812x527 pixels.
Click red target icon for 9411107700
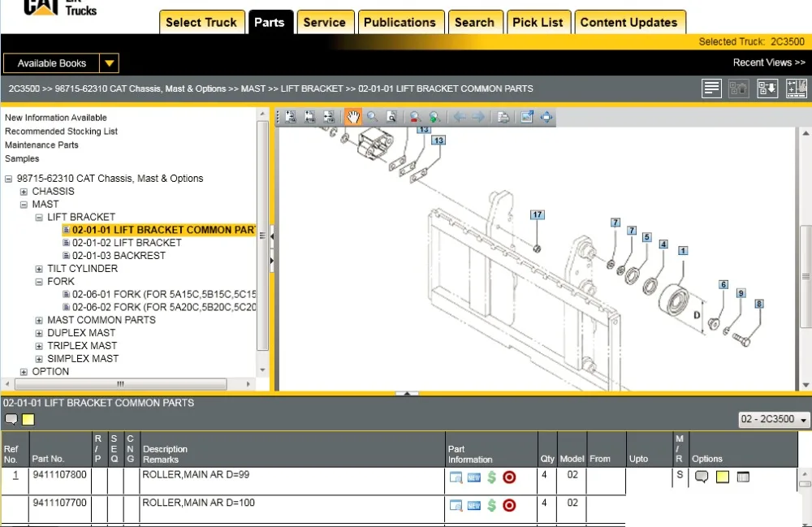point(509,505)
